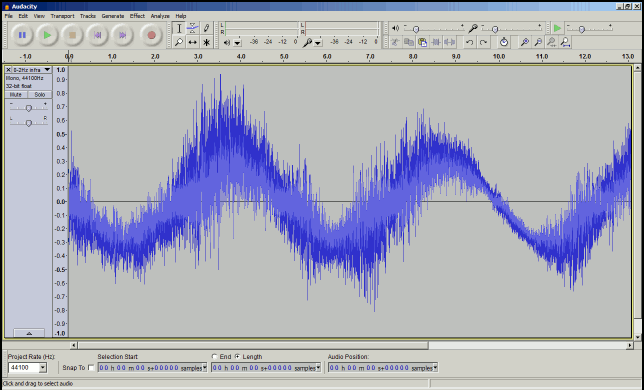Image resolution: width=644 pixels, height=390 pixels.
Task: Click the output meter speaker icon
Action: pyautogui.click(x=227, y=42)
